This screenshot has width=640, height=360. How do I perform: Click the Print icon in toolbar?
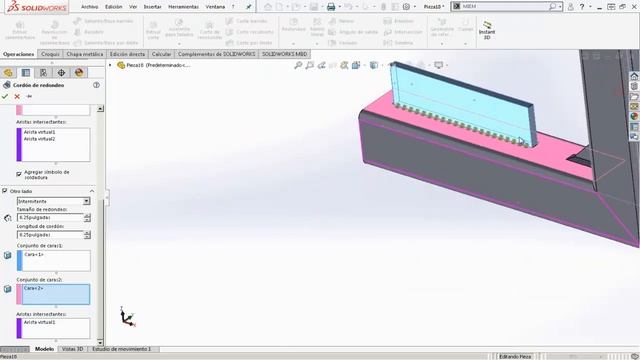331,7
